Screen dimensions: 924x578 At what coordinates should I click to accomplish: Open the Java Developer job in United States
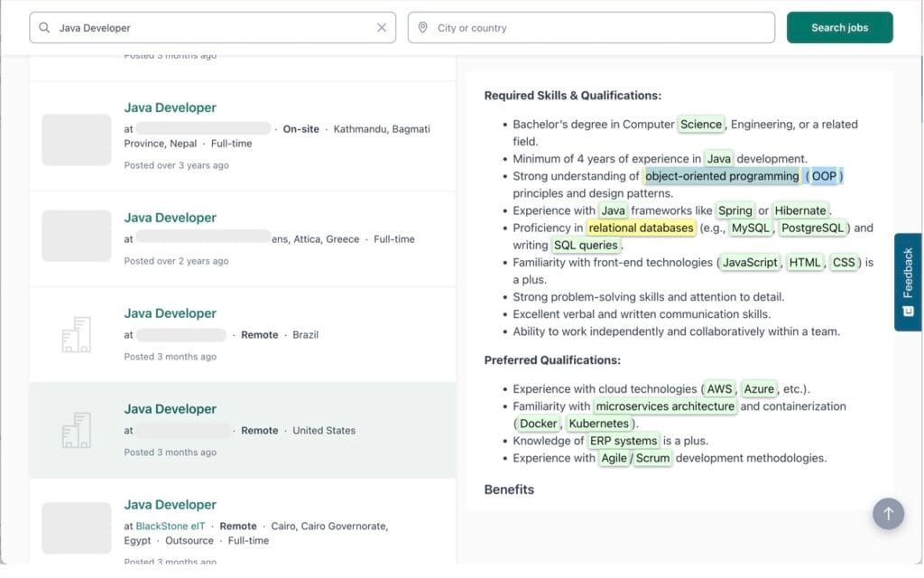[x=170, y=409]
